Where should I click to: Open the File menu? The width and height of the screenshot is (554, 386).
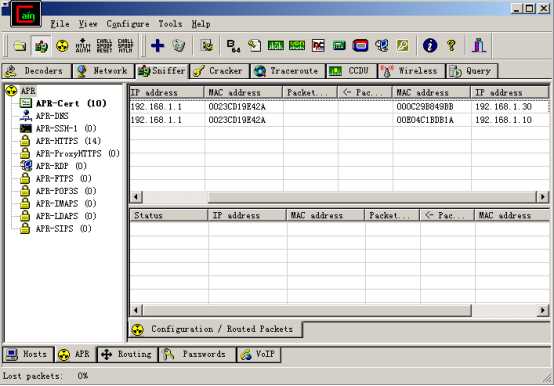[x=60, y=24]
